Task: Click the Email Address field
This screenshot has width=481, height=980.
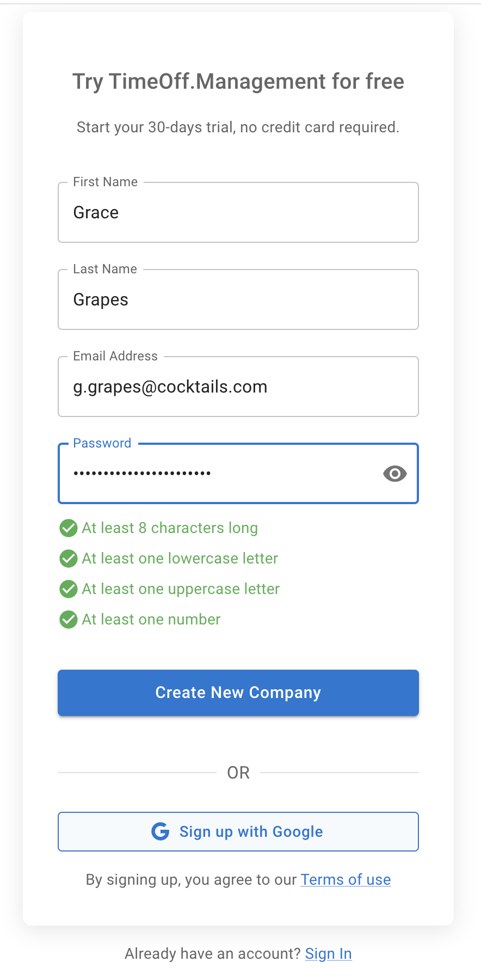Action: pyautogui.click(x=238, y=387)
